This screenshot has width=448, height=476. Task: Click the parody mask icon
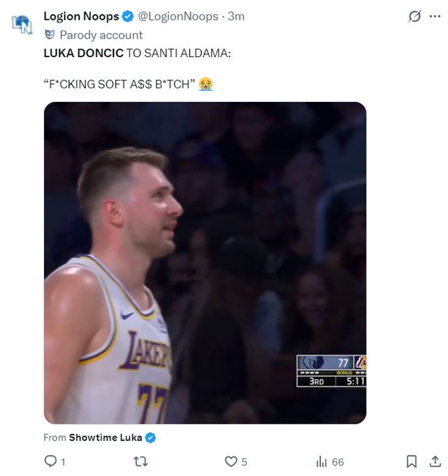50,35
